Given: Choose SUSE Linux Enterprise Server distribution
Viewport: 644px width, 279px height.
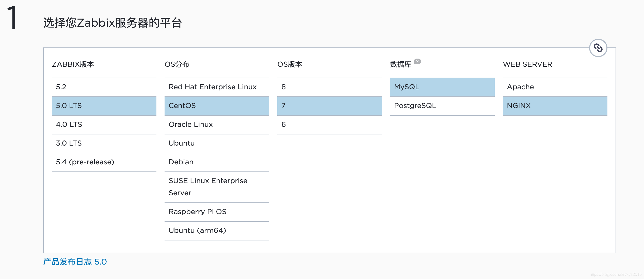Looking at the screenshot, I should [217, 187].
